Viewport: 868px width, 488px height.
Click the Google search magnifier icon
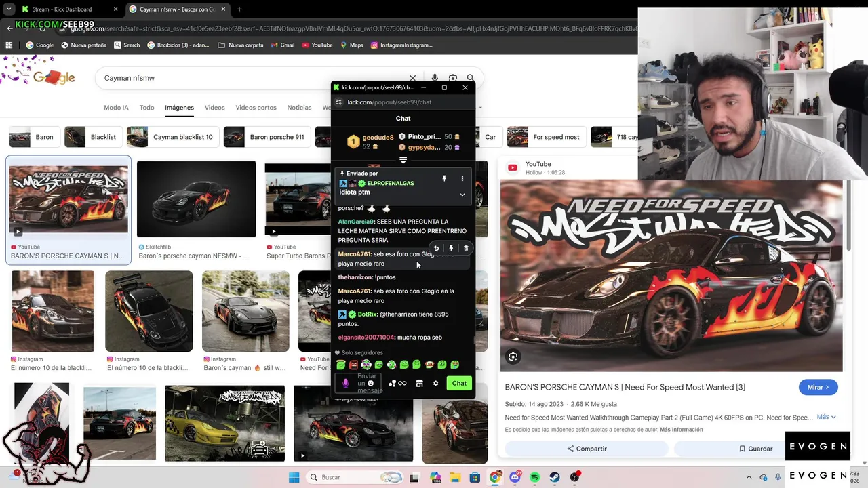[470, 78]
